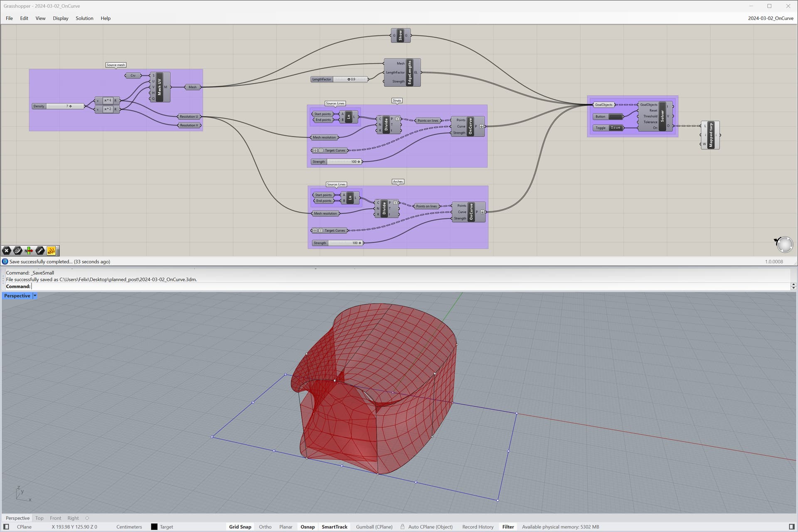Viewport: 798px width, 532px height.
Task: Click the black X hexagon toolbar icon
Action: [x=7, y=250]
